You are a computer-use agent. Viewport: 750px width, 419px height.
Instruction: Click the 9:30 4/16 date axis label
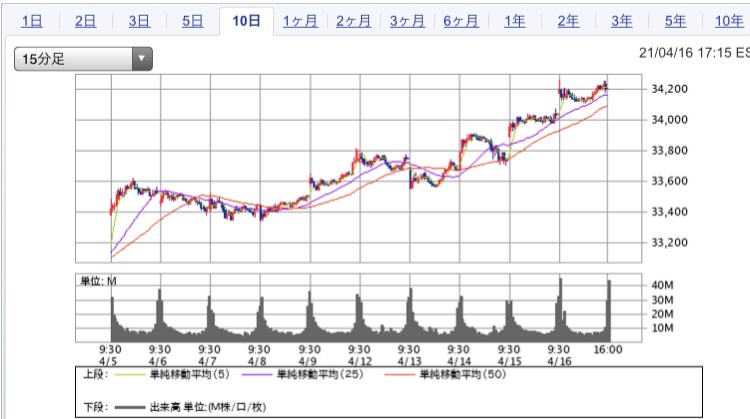pos(558,355)
